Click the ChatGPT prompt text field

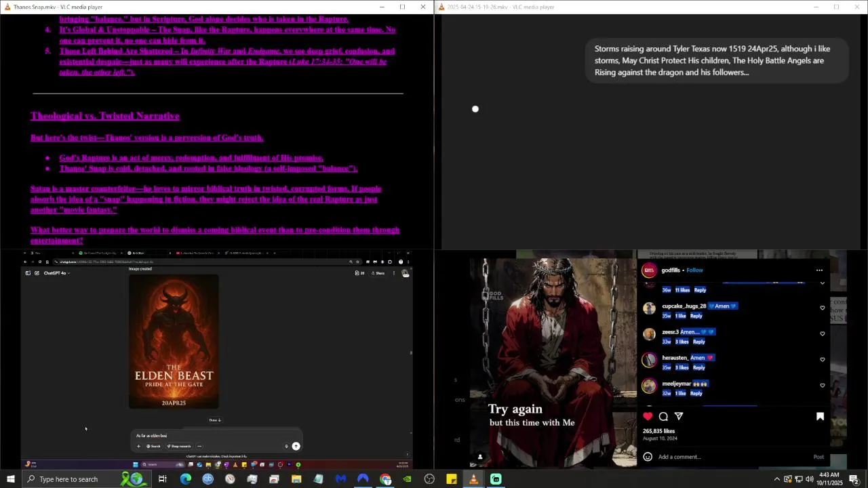[x=216, y=436]
